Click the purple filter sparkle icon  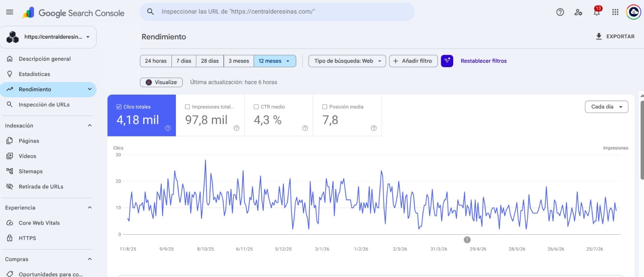click(447, 61)
